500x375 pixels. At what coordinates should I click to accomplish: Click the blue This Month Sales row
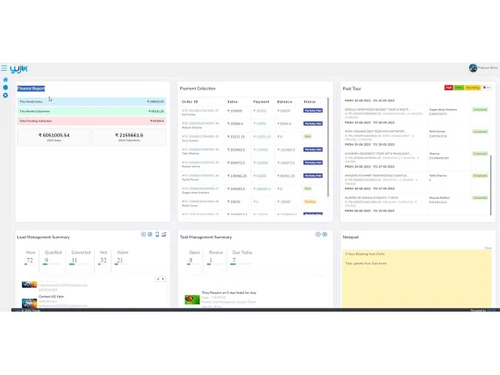(x=92, y=101)
